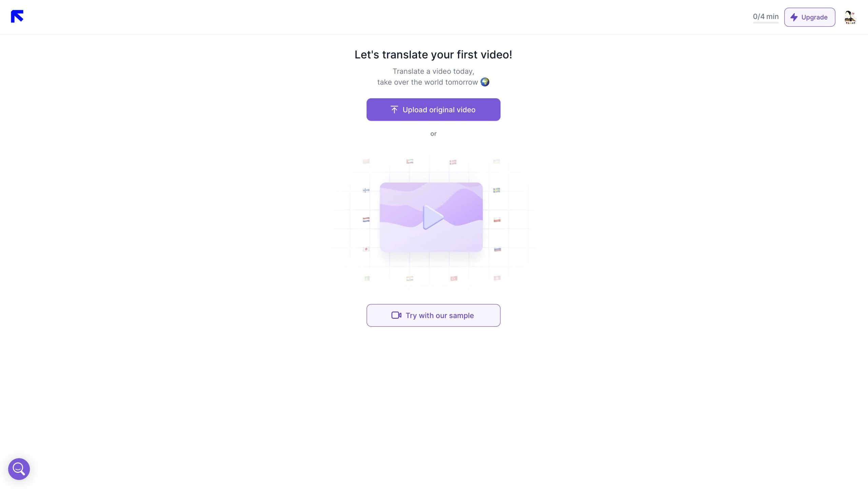Click the globe emoji
Viewport: 868px width, 489px height.
(485, 82)
